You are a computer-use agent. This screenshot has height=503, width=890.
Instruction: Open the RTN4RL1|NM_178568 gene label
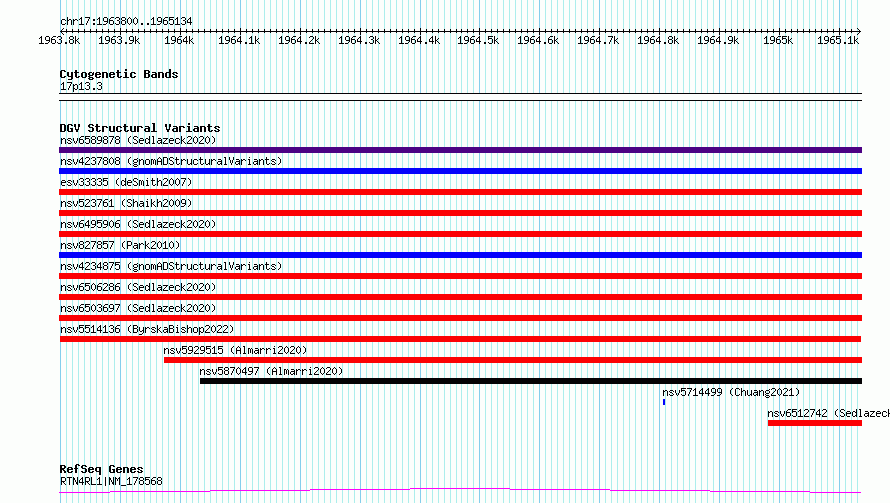coord(111,481)
